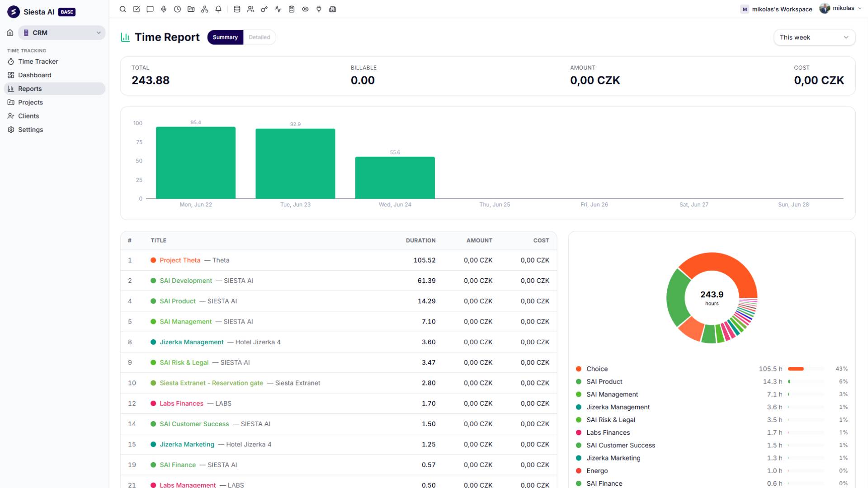868x488 pixels.
Task: Click the Choice orange progress bar
Action: [x=796, y=369]
